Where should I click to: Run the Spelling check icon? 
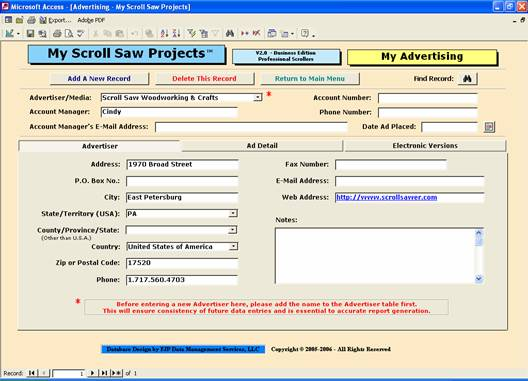pyautogui.click(x=80, y=33)
